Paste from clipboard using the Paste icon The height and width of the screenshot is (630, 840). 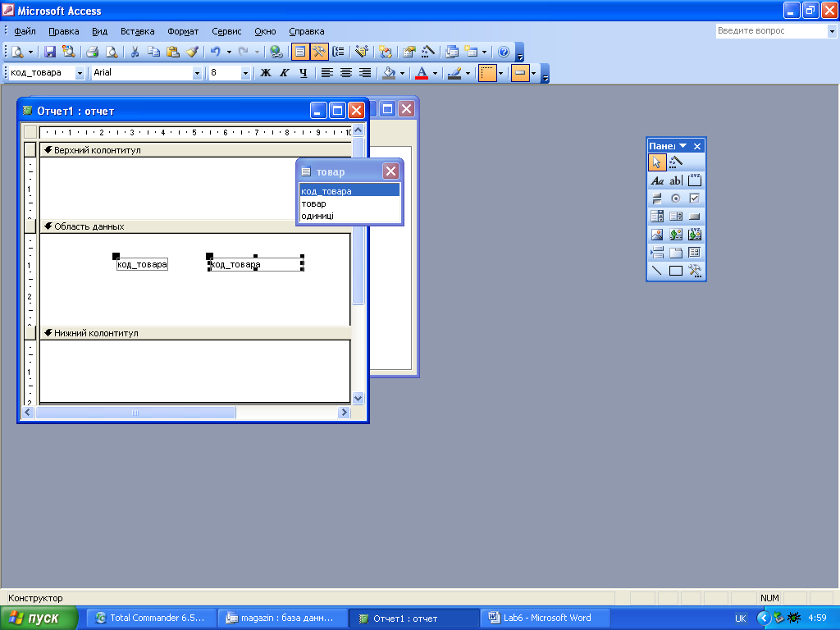coord(172,52)
